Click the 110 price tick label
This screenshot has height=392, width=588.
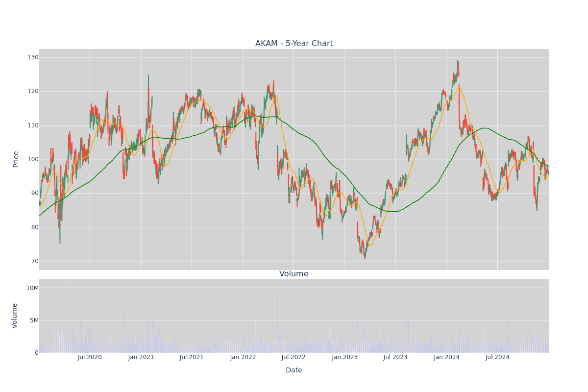pos(33,125)
